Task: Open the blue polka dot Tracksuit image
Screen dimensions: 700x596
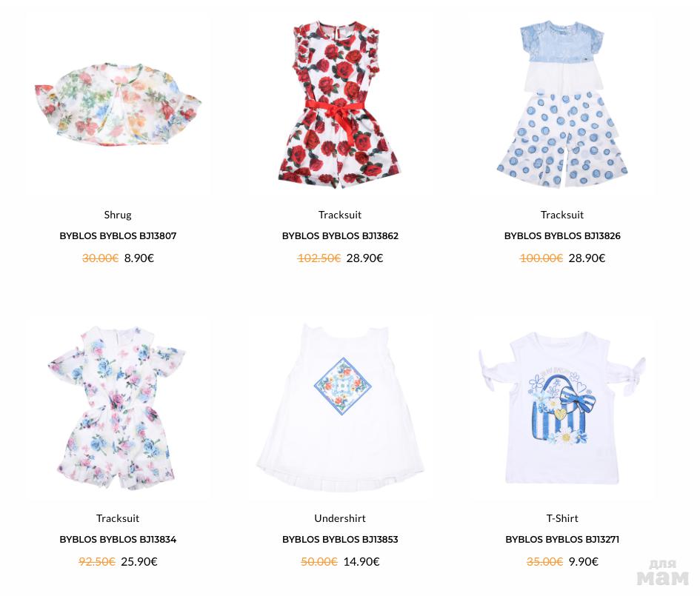Action: click(x=562, y=105)
